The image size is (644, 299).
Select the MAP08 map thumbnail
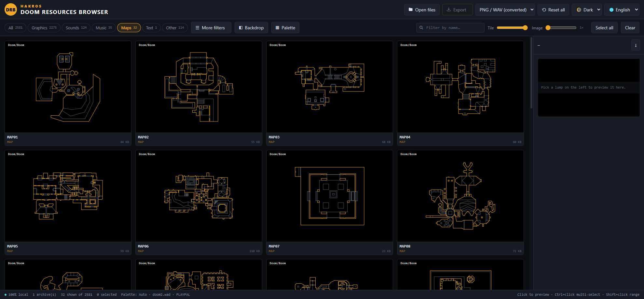click(460, 196)
